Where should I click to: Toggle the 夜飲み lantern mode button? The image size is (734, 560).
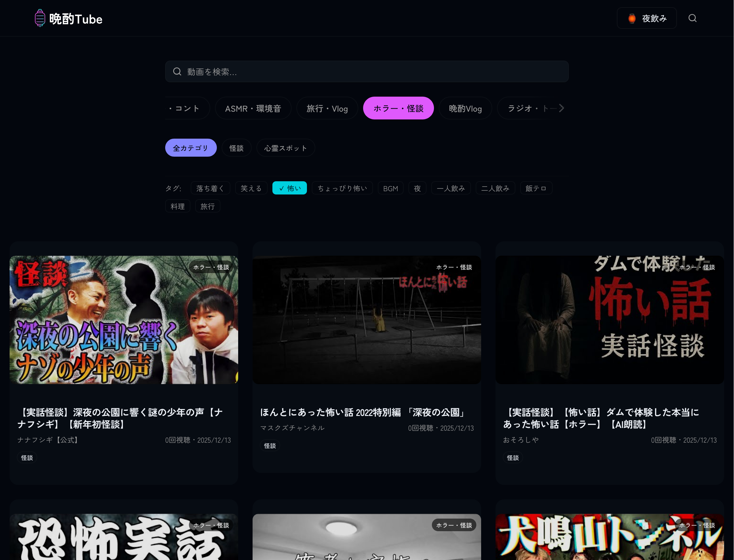tap(646, 18)
